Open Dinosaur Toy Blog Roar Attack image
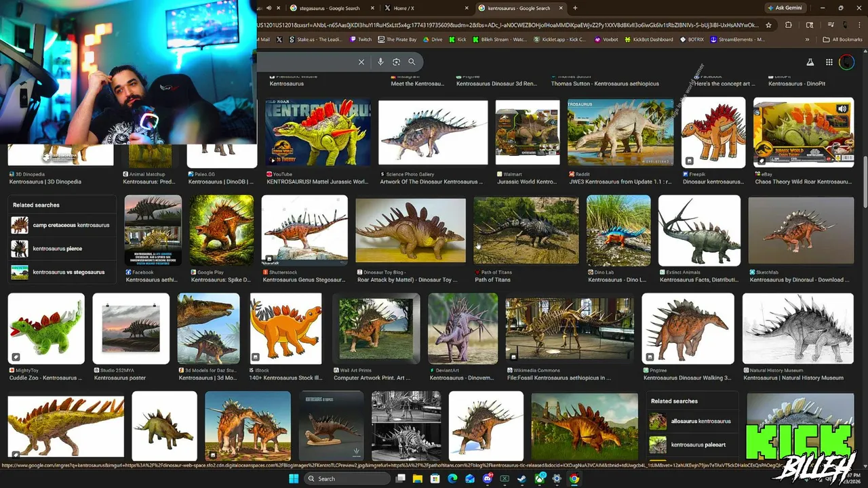Viewport: 868px width, 488px height. (410, 230)
